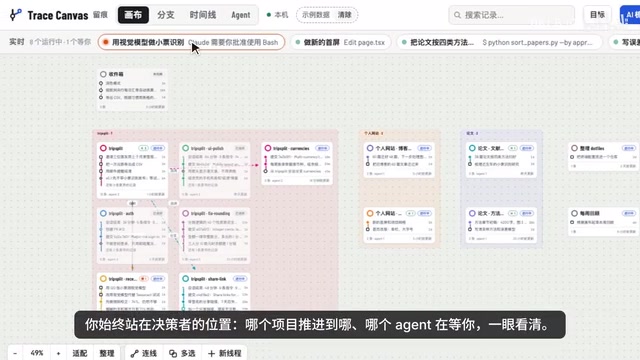Click the 论文 group label
640x360 pixels.
[472, 133]
